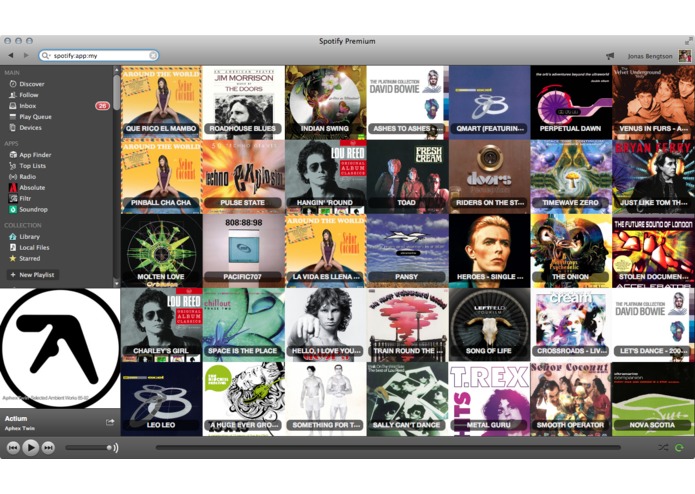Open Absolute app
Screen dimensions: 695x494
32,187
